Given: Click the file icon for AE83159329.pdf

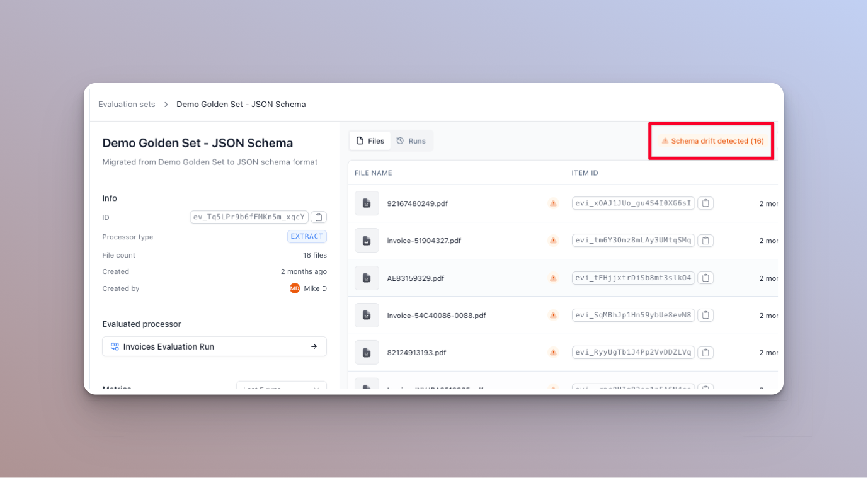Looking at the screenshot, I should 367,278.
